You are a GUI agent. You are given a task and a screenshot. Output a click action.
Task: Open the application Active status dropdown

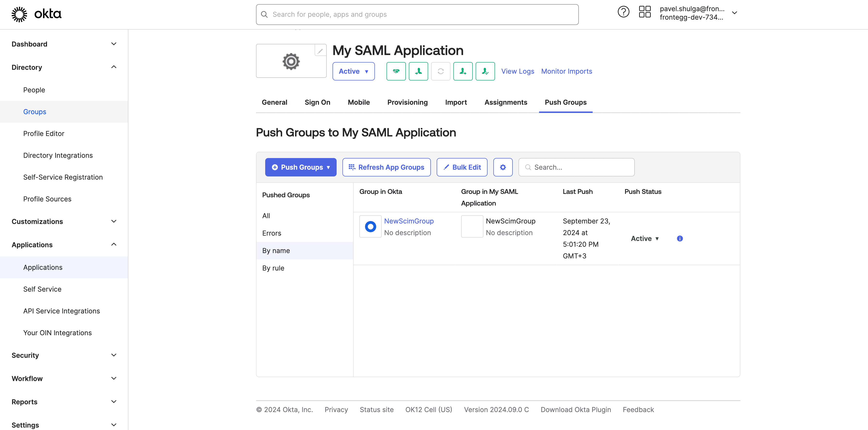[x=353, y=71]
